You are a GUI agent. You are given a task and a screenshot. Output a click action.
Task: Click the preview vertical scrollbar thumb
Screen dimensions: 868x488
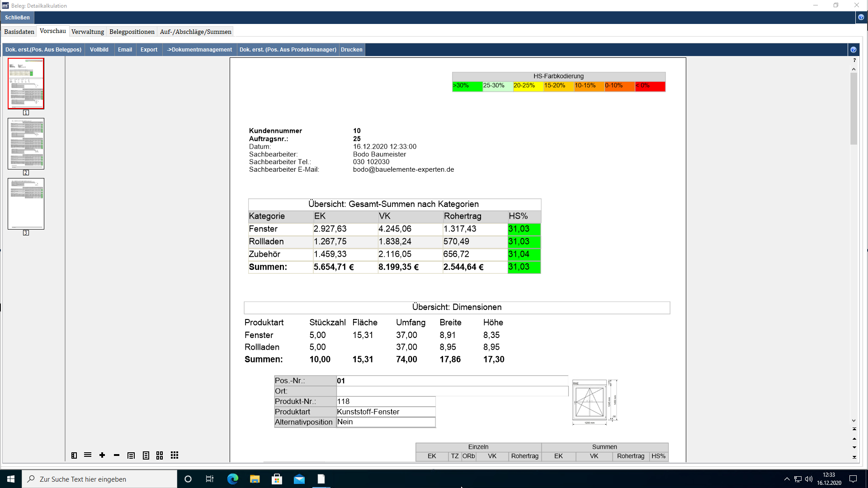(x=854, y=108)
